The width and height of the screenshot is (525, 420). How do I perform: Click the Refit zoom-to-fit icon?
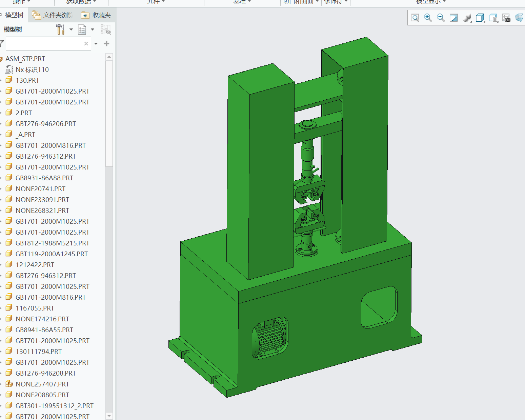pyautogui.click(x=415, y=18)
